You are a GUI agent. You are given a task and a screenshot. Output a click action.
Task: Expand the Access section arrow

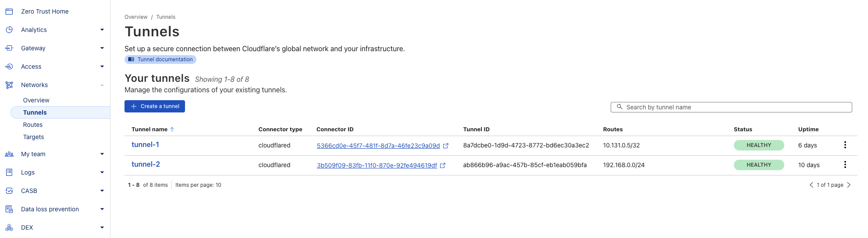[x=102, y=66]
